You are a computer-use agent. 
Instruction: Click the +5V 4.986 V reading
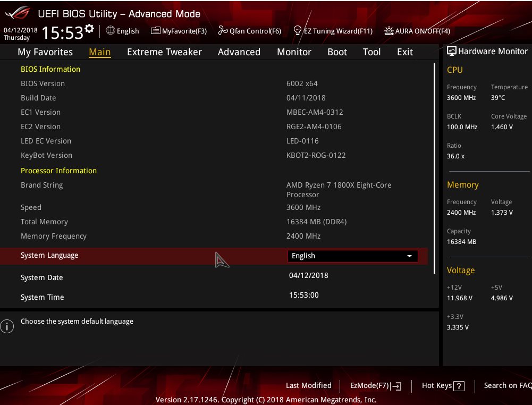tap(502, 298)
